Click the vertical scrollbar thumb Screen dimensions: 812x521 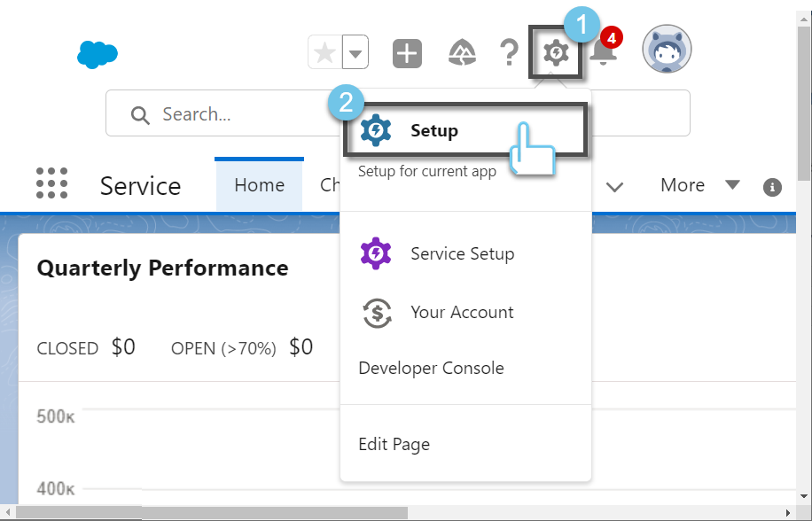tap(804, 103)
